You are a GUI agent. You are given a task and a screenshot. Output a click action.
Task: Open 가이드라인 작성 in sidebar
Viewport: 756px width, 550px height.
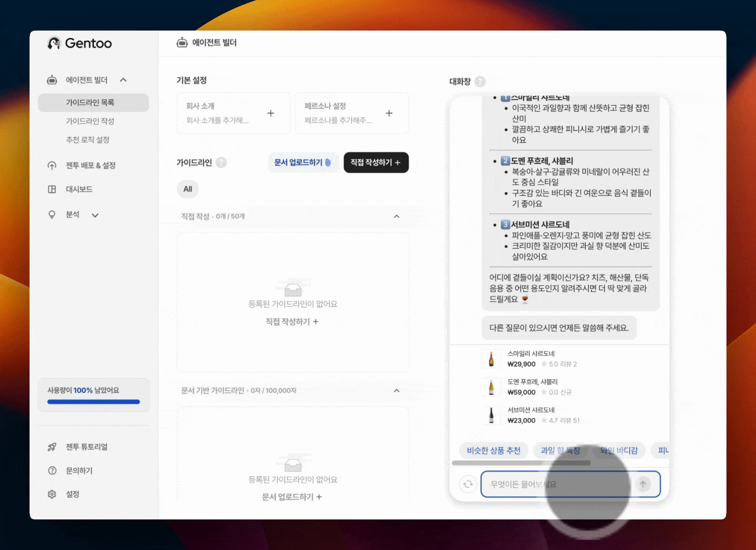tap(90, 121)
